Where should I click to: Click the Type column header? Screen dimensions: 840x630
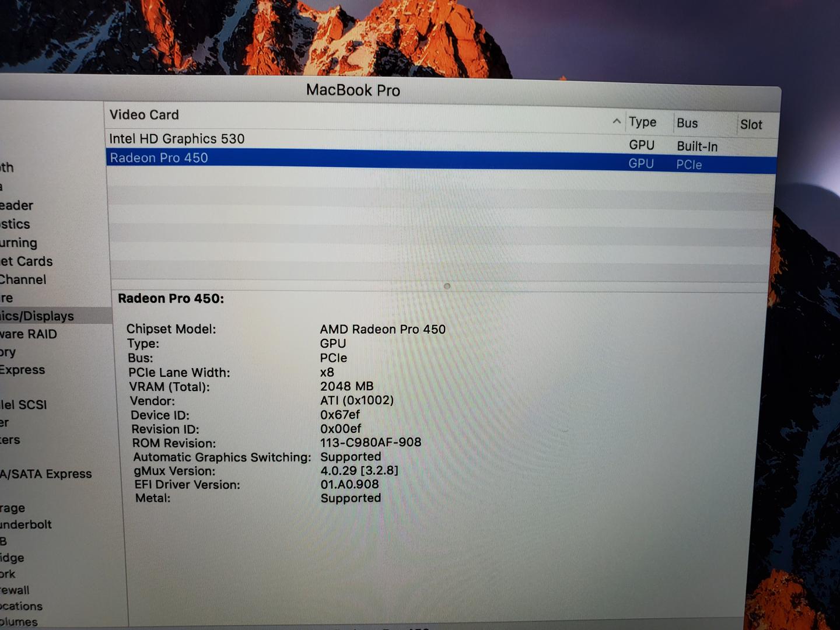pos(642,122)
